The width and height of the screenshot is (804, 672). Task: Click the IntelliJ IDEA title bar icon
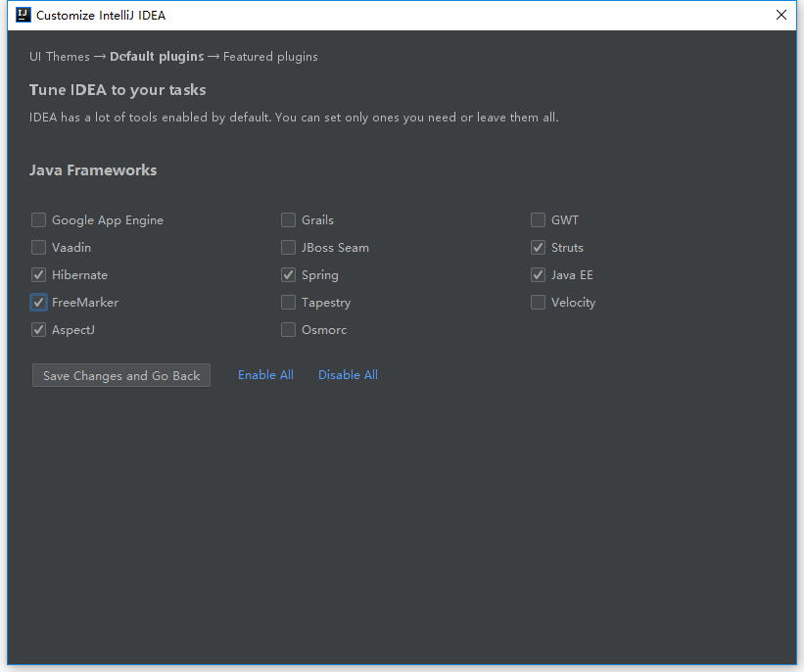pos(24,15)
